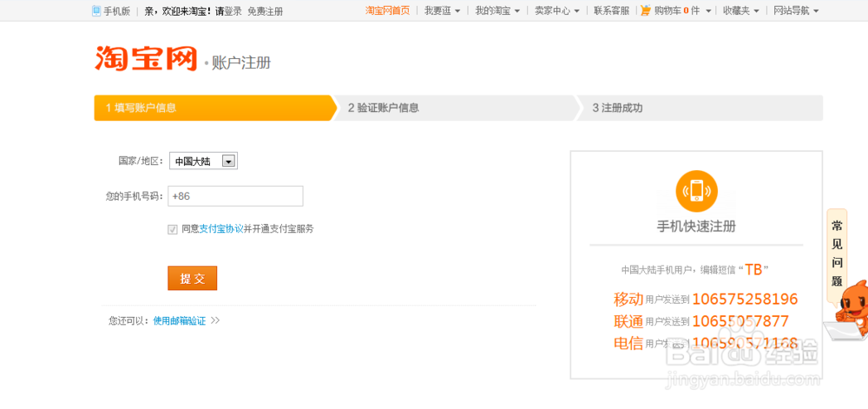Focus the 您的手机号码 phone number field
This screenshot has width=868, height=409.
point(235,196)
